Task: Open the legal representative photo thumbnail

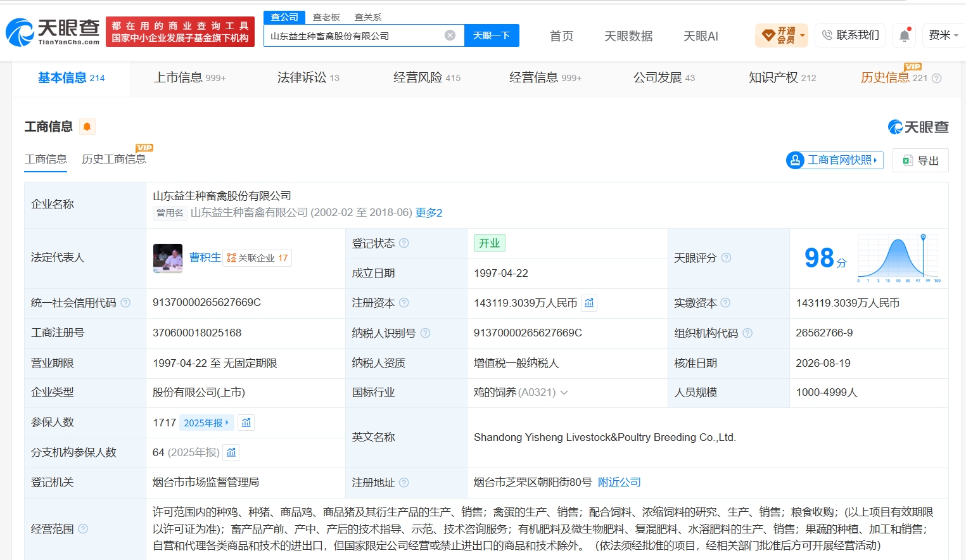Action: coord(168,258)
